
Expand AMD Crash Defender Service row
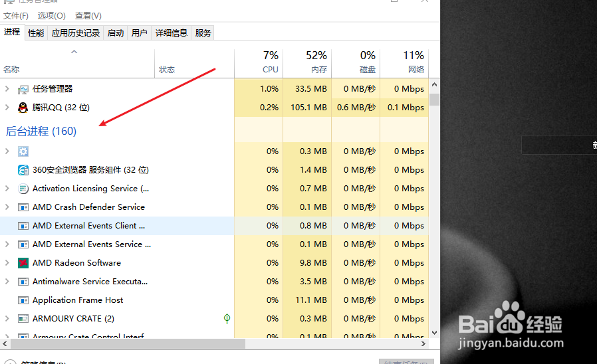click(x=7, y=207)
